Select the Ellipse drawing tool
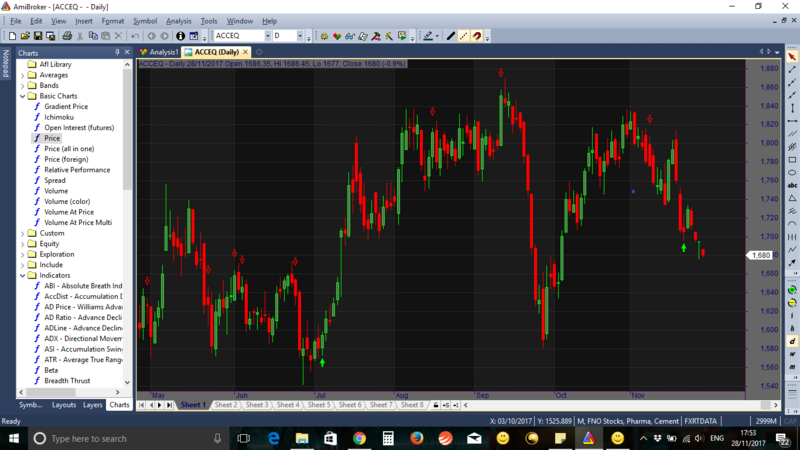Screen dimensions: 800x450 click(x=792, y=172)
